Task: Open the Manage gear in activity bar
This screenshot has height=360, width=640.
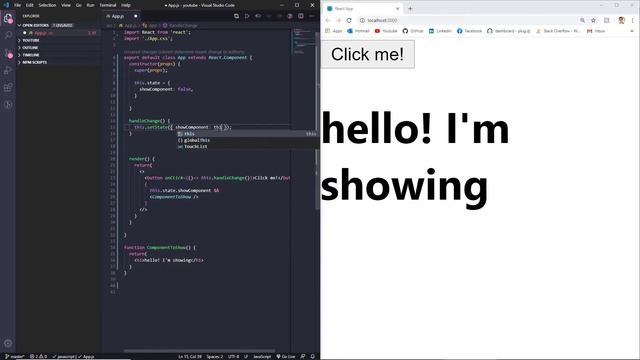Action: pos(8,343)
